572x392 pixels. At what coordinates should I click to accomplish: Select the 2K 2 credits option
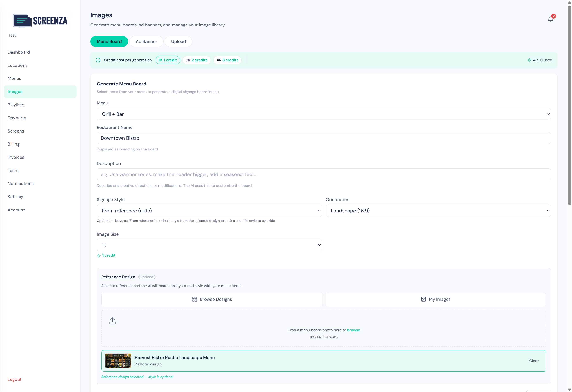click(196, 60)
